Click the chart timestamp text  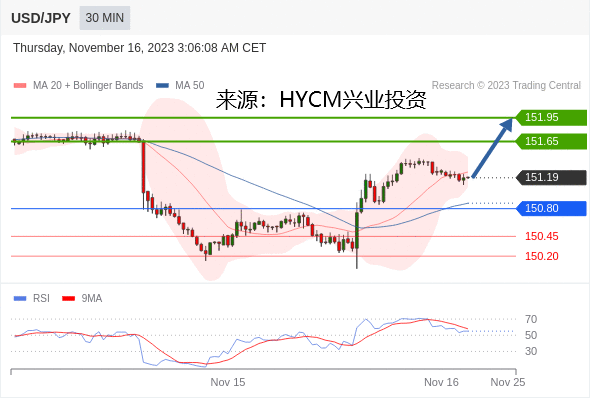tap(139, 48)
